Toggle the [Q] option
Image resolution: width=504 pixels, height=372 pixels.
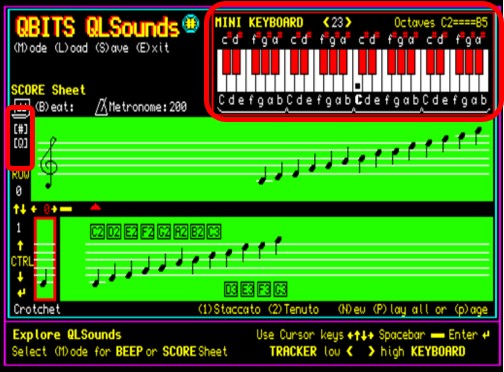(x=21, y=144)
